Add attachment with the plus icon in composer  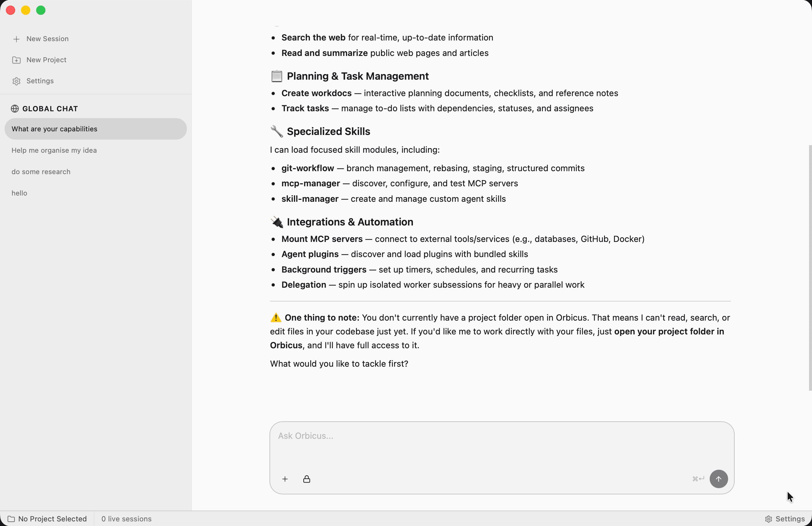click(285, 479)
